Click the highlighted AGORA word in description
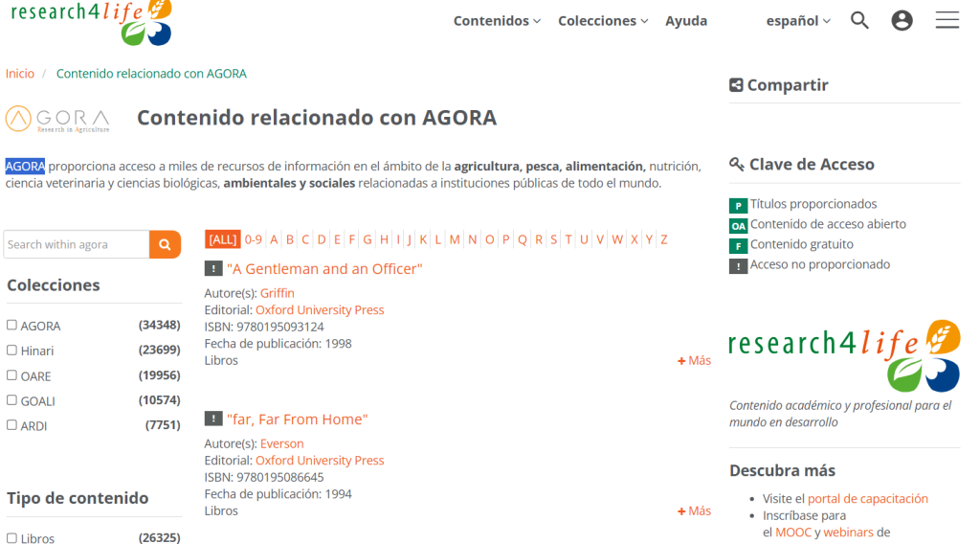Screen dimensions: 980x544 25,167
